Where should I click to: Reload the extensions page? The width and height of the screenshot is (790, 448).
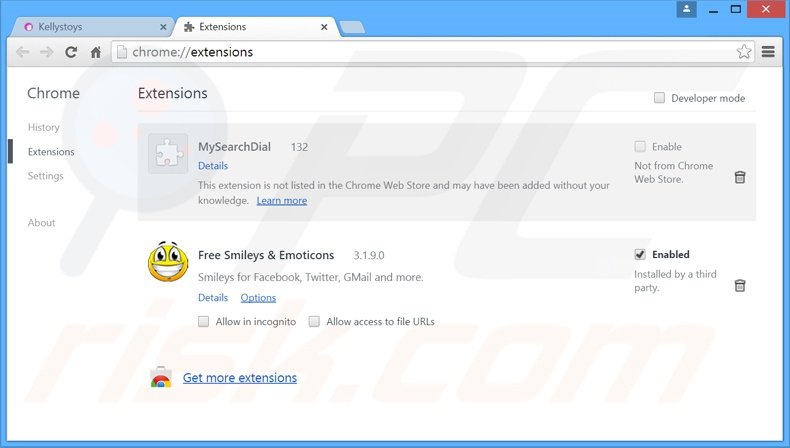tap(71, 52)
